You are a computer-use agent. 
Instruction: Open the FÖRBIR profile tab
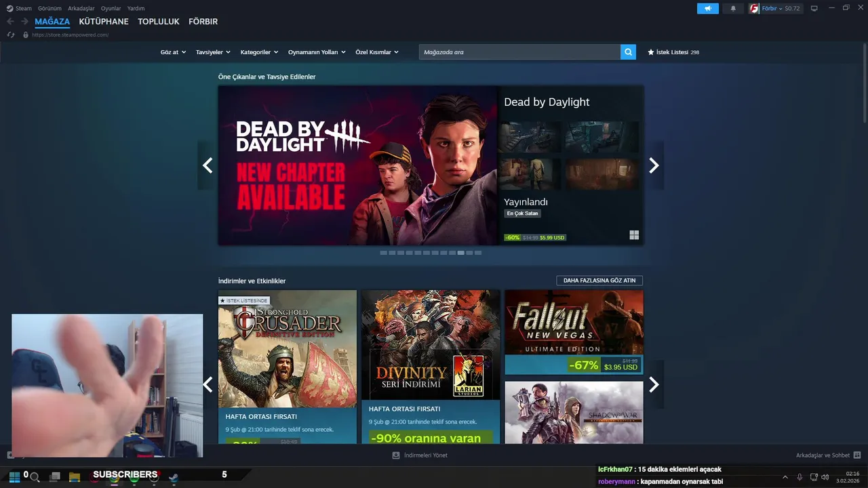[x=203, y=22]
